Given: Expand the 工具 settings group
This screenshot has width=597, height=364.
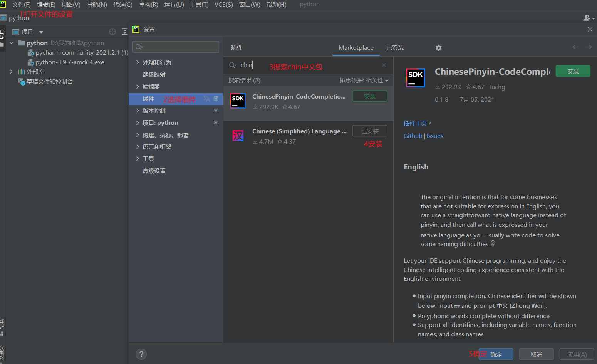Looking at the screenshot, I should point(138,159).
